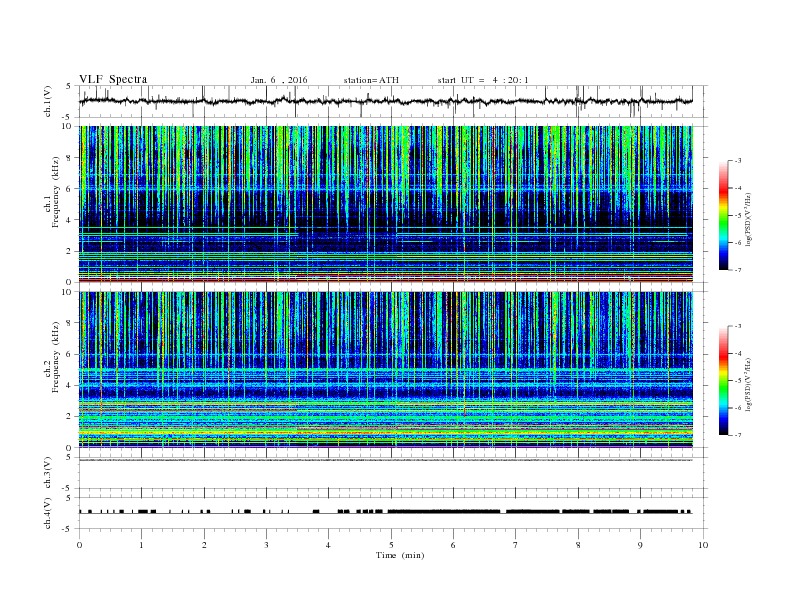The image size is (792, 612).
Task: Click the ch.2 color bar 'log(PSD)(V²/Hz)' label
Action: tap(748, 384)
